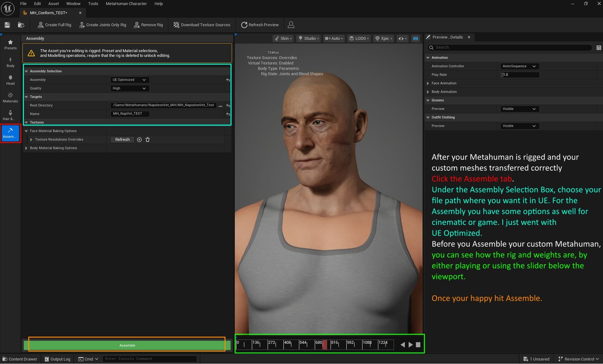Delete texture resolution override with trash icon
Viewport: 603px width, 364px height.
(x=148, y=140)
